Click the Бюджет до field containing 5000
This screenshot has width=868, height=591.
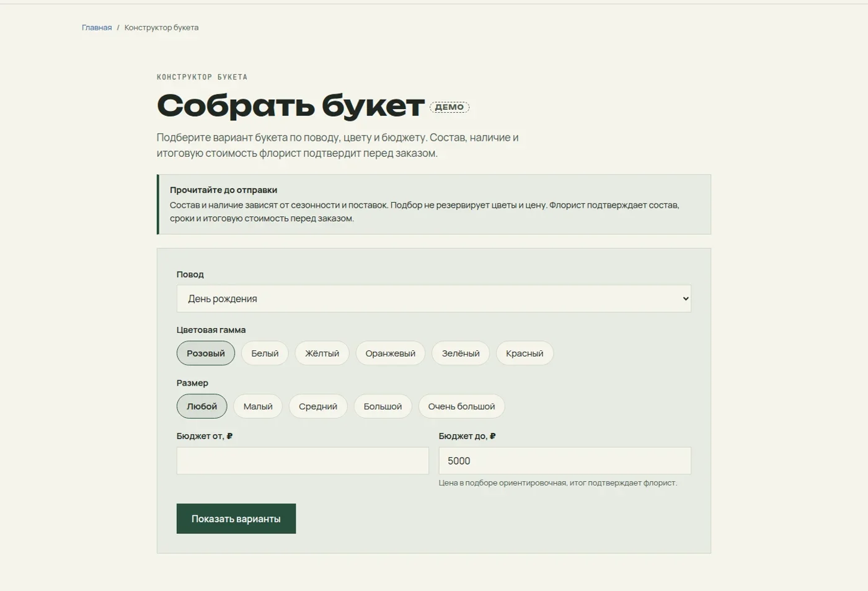[x=565, y=461]
